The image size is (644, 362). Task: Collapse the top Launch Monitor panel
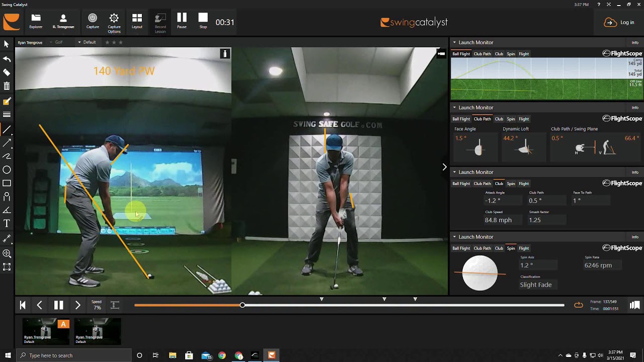coord(454,43)
